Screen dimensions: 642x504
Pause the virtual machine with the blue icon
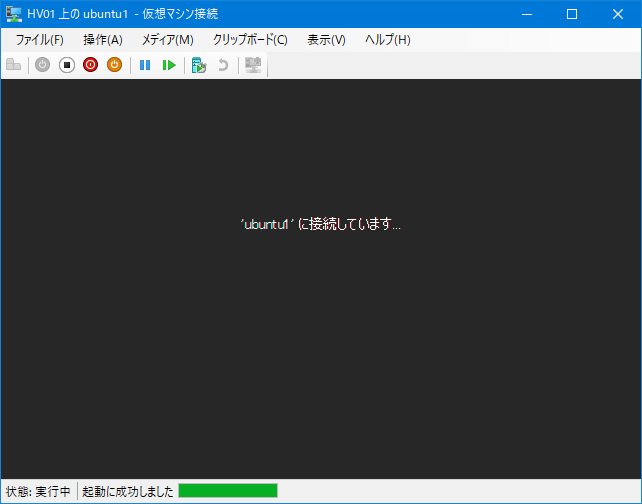tap(145, 65)
